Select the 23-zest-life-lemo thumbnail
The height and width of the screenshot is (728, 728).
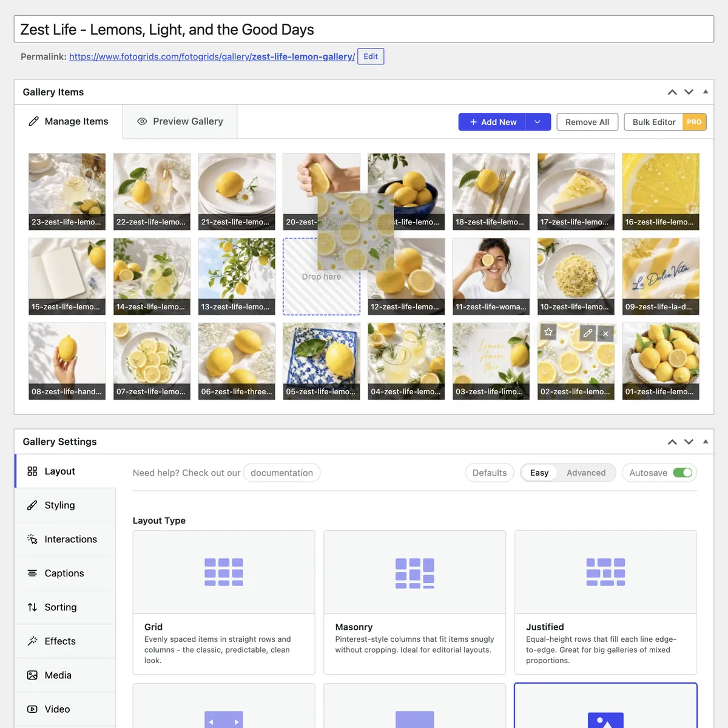[x=67, y=192]
